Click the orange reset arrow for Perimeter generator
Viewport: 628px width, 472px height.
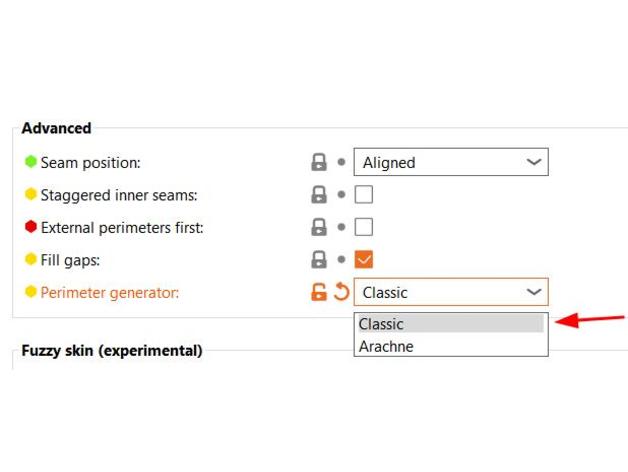pyautogui.click(x=342, y=292)
